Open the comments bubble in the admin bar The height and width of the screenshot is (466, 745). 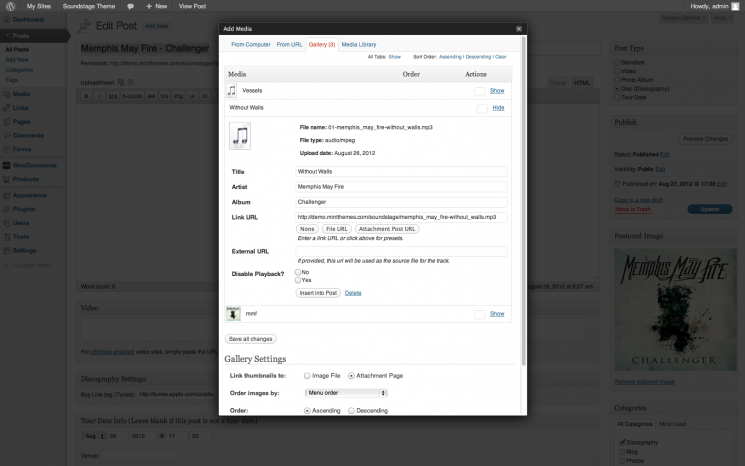point(130,6)
